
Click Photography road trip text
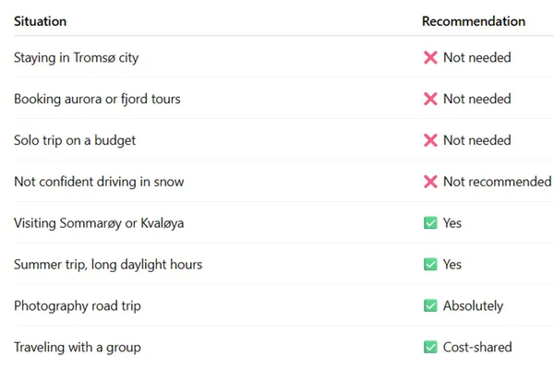click(78, 306)
